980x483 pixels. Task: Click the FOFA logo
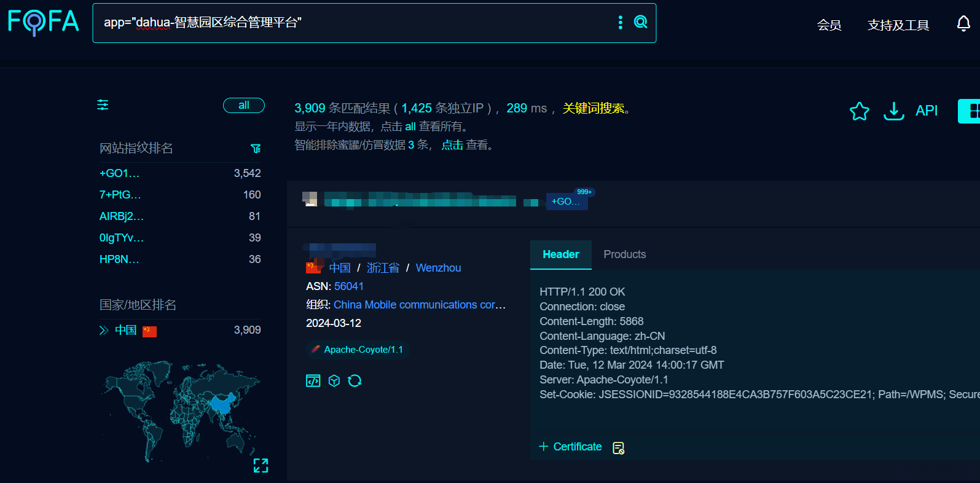(43, 22)
